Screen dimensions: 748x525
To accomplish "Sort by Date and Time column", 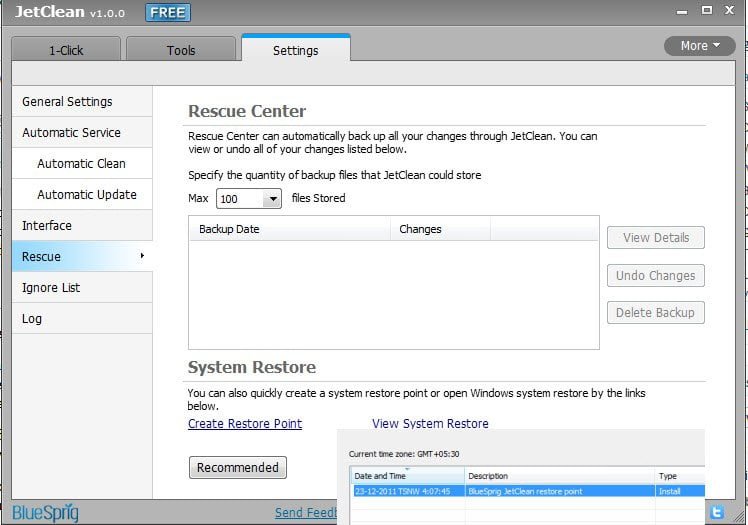I will point(408,476).
